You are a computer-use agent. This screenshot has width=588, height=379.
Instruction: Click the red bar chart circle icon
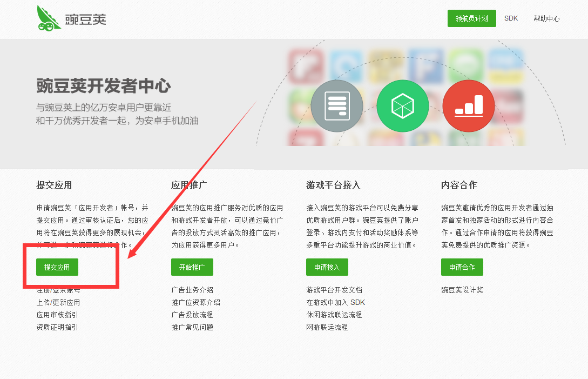(468, 106)
